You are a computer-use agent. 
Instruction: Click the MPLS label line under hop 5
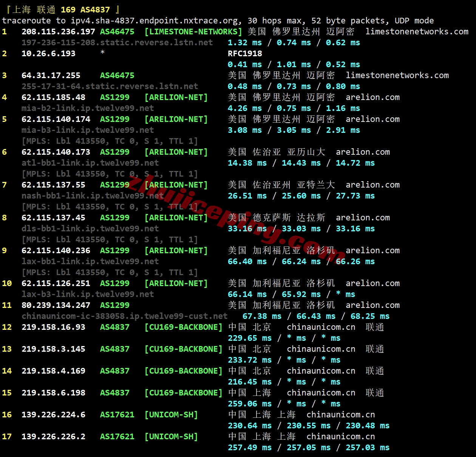(109, 141)
